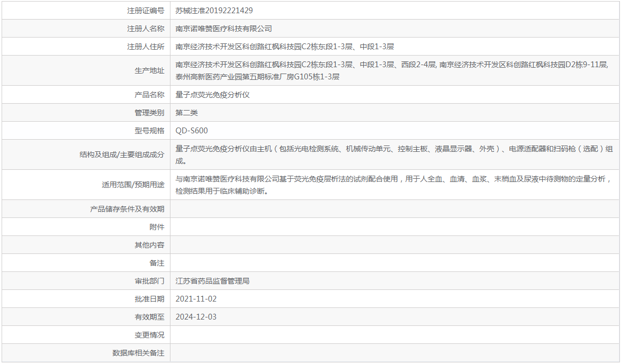Select the registrant address ending 中段1-3层
Viewport: 621px width, 364px height.
pos(285,47)
